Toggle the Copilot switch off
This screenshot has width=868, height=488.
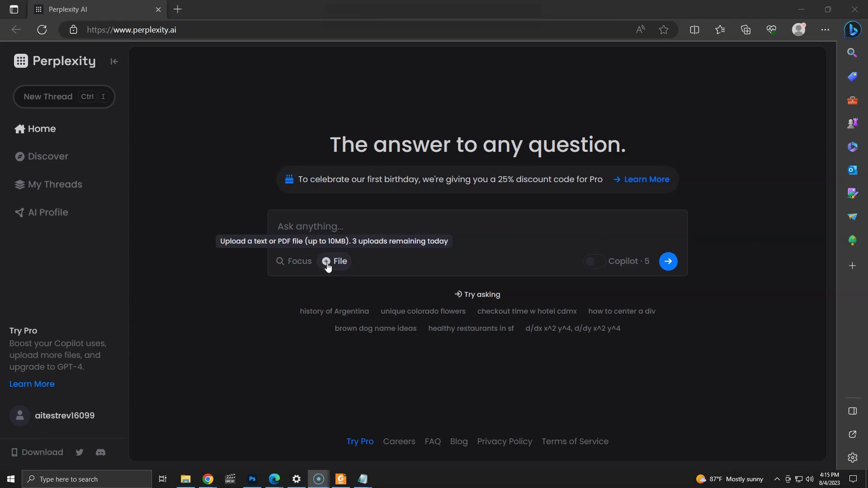[594, 261]
